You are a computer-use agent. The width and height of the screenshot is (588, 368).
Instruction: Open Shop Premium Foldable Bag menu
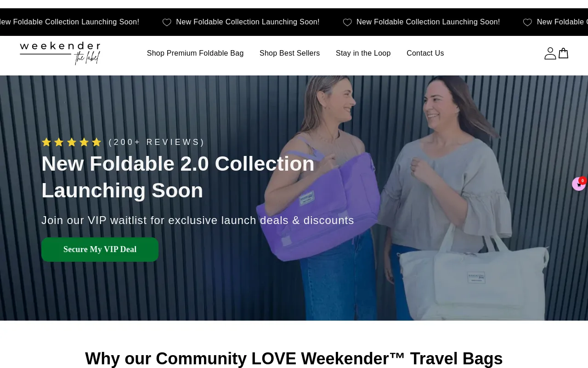pos(195,53)
